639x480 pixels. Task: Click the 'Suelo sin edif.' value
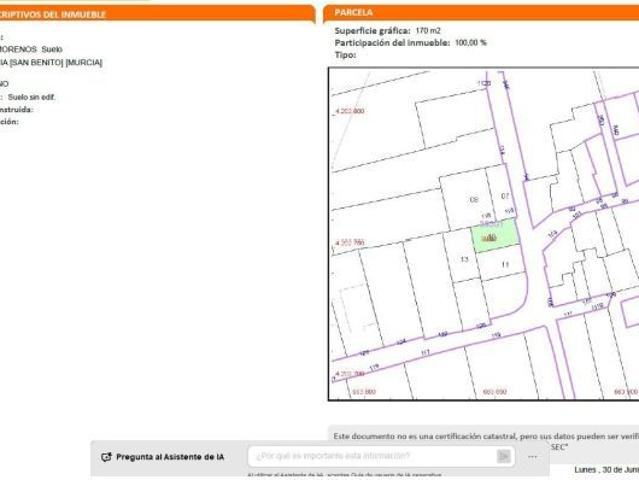coord(31,97)
